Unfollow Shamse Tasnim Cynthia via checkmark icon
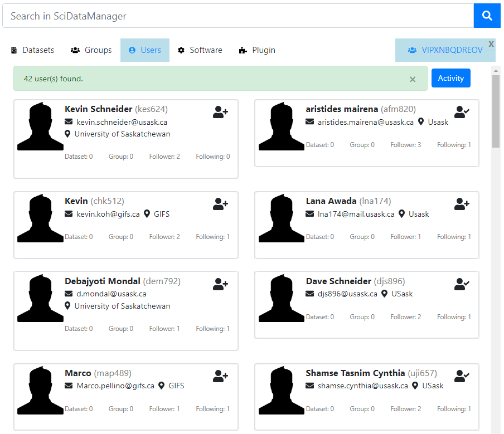The width and height of the screenshot is (504, 434). tap(462, 377)
